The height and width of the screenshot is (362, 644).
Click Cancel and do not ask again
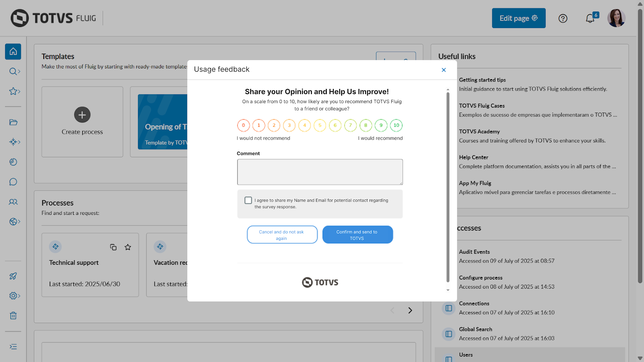282,235
